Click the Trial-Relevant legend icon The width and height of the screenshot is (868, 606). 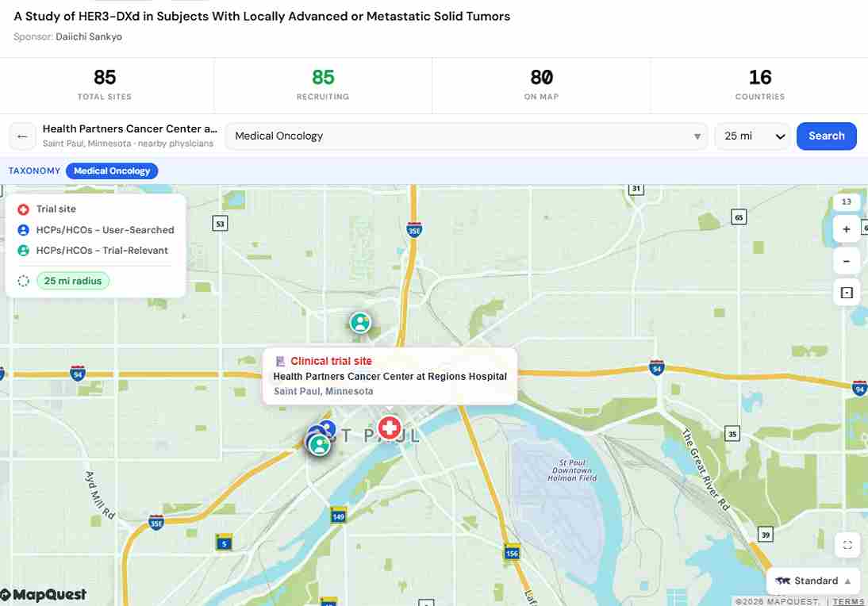pos(23,250)
